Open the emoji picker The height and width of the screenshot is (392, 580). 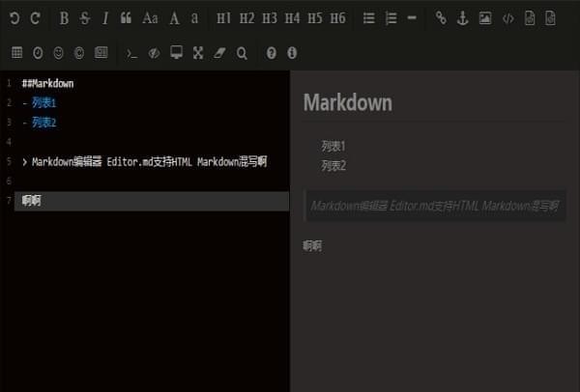[x=58, y=53]
